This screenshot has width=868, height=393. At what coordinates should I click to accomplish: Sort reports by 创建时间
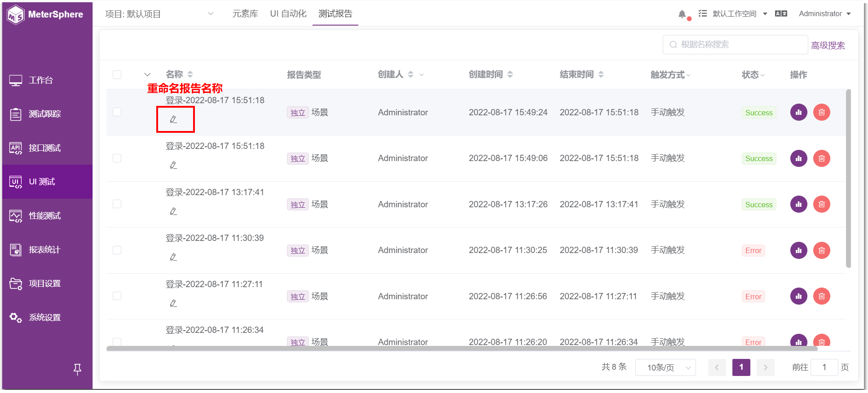510,74
